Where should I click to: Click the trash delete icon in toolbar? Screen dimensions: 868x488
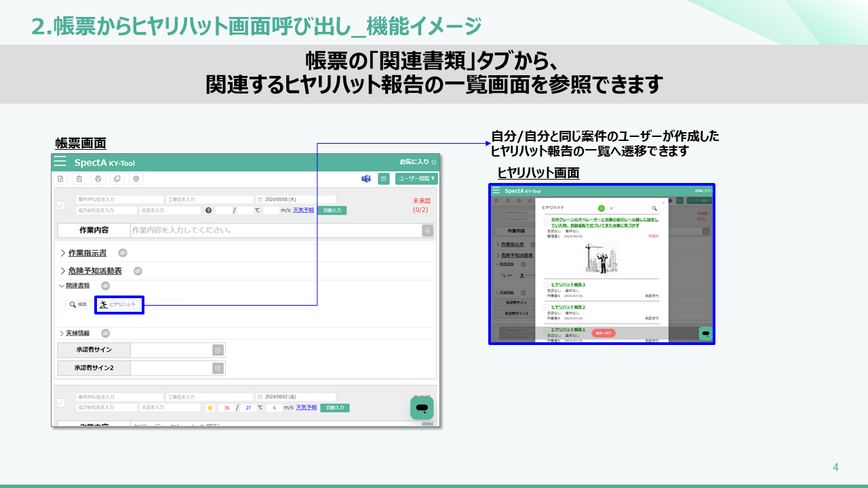pos(79,179)
